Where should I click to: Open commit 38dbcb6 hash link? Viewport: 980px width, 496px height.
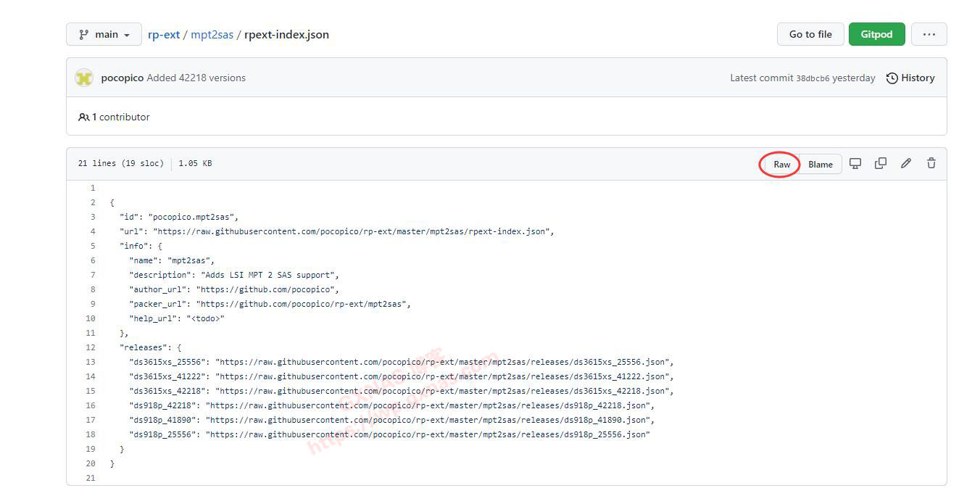(x=813, y=78)
